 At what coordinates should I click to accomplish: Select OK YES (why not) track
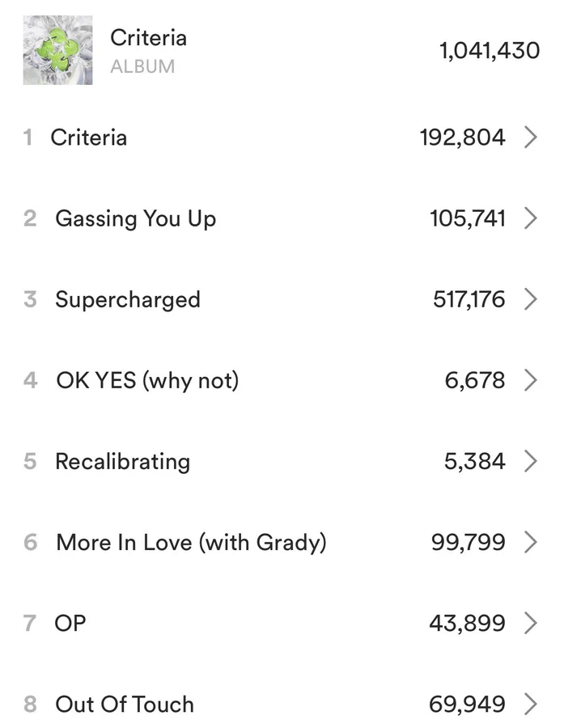[147, 381]
